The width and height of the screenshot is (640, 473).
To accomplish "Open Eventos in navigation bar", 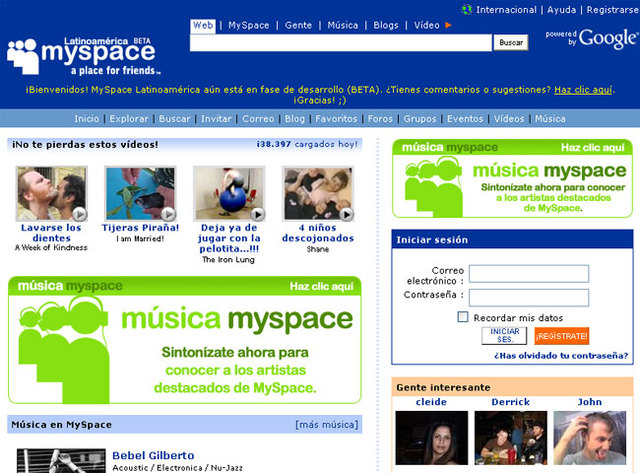I will coord(465,119).
